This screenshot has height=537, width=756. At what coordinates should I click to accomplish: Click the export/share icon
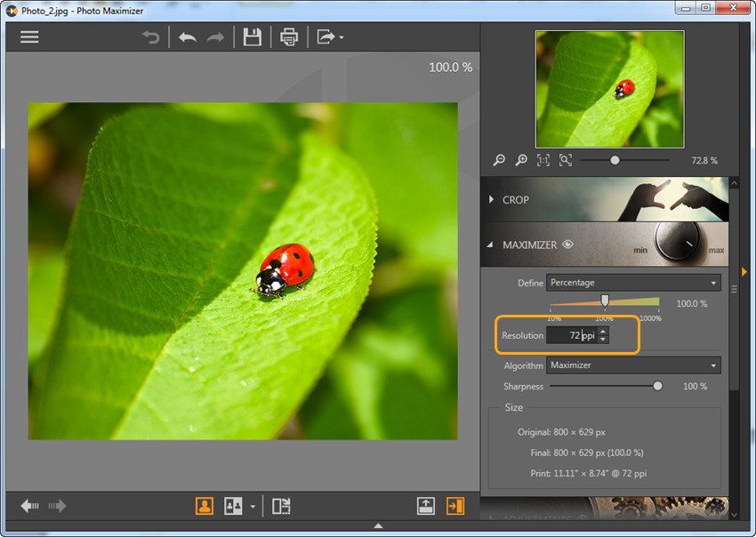tap(326, 37)
